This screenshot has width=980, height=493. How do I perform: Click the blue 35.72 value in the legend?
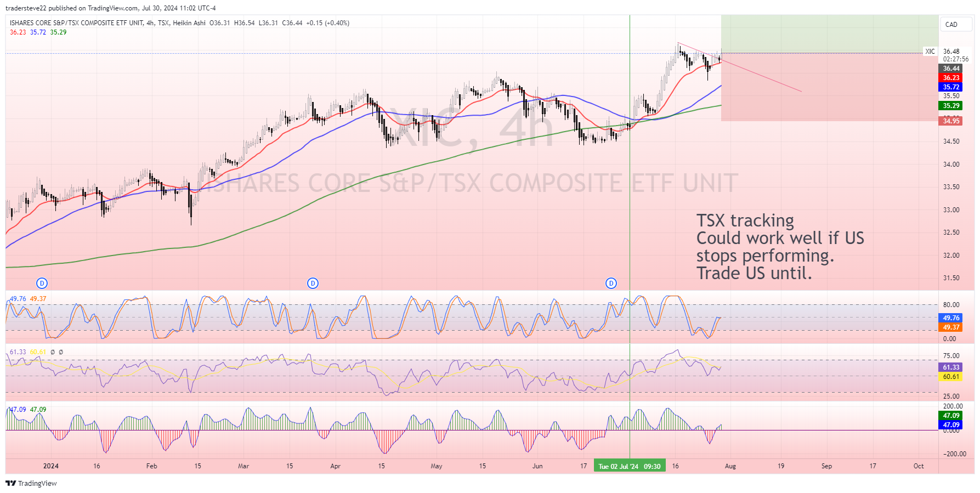38,32
